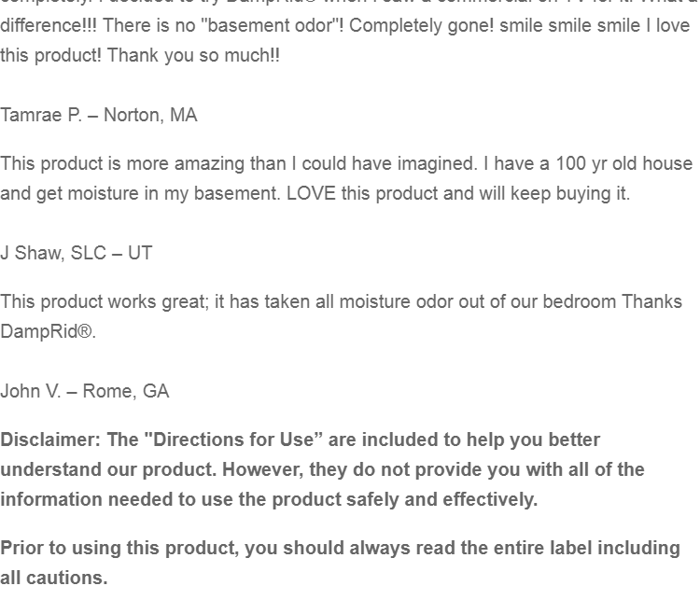Click the phrase Thank you so much!!
The image size is (700, 600).
click(193, 55)
